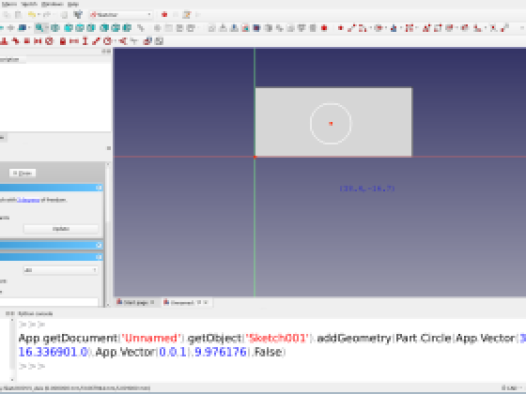Select the vertical distance constraint icon
Image resolution: width=526 pixels, height=394 pixels.
[x=85, y=41]
